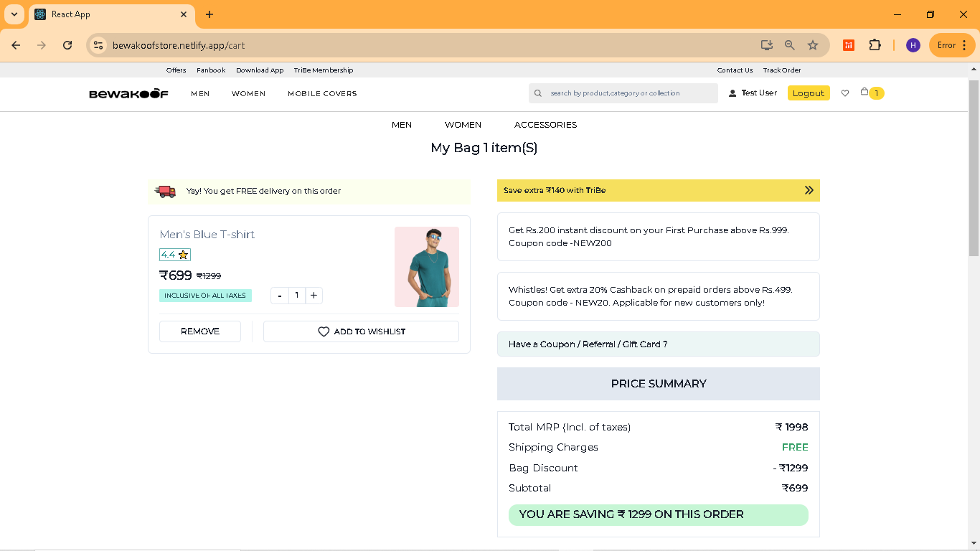Image resolution: width=980 pixels, height=551 pixels.
Task: Click the rating star icon
Action: point(183,255)
